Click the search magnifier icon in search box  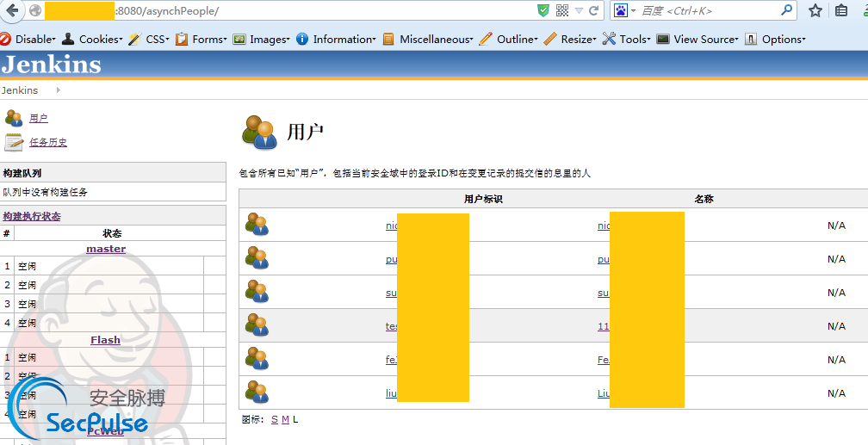[786, 11]
